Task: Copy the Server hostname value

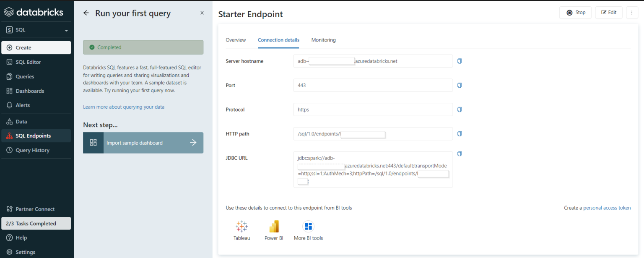Action: click(x=460, y=61)
